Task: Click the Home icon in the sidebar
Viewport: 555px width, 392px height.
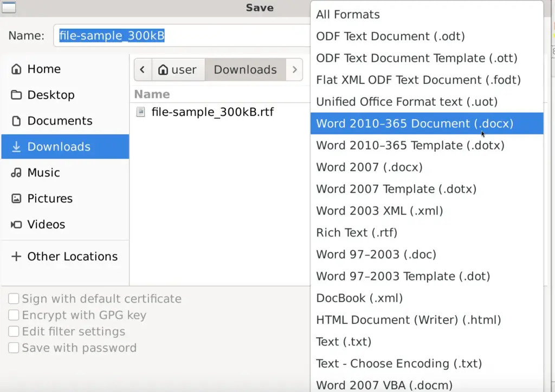Action: pos(16,69)
